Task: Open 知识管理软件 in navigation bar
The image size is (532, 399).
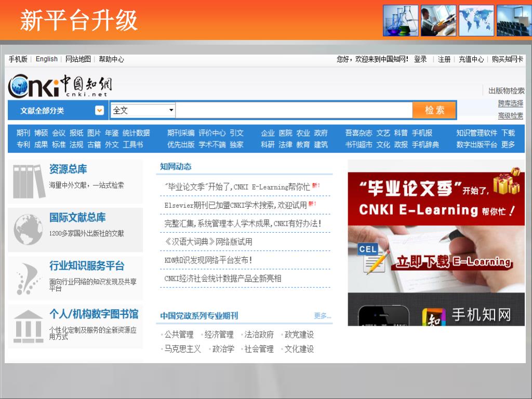Action: (477, 133)
